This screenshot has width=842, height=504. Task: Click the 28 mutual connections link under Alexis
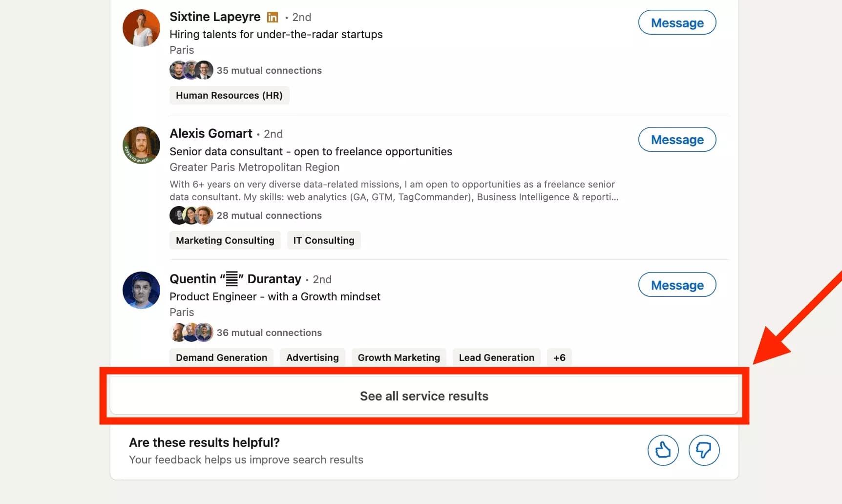click(x=269, y=215)
